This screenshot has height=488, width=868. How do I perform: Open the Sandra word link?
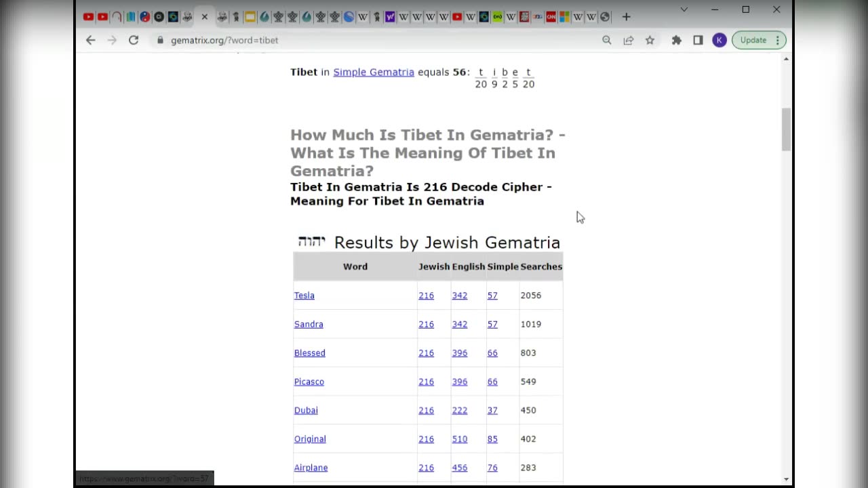click(309, 324)
